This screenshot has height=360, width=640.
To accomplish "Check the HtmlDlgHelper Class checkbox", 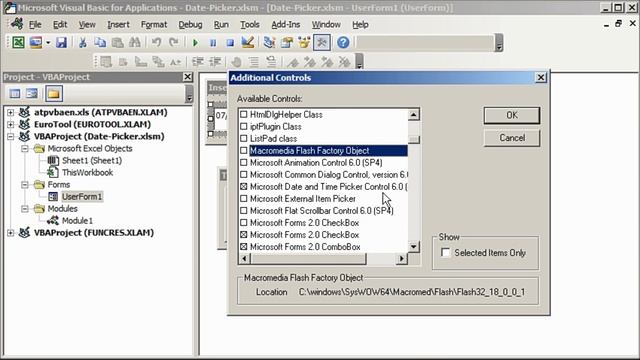I will [244, 114].
